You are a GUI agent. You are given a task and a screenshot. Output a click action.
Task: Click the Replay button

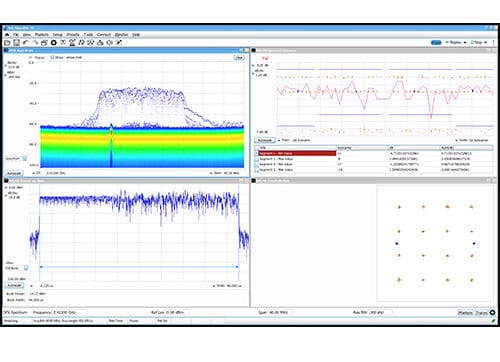454,43
